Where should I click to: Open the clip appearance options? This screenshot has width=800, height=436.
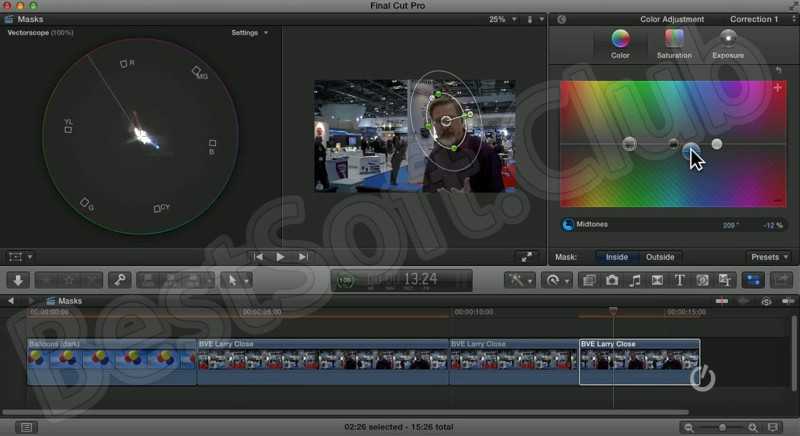(773, 427)
